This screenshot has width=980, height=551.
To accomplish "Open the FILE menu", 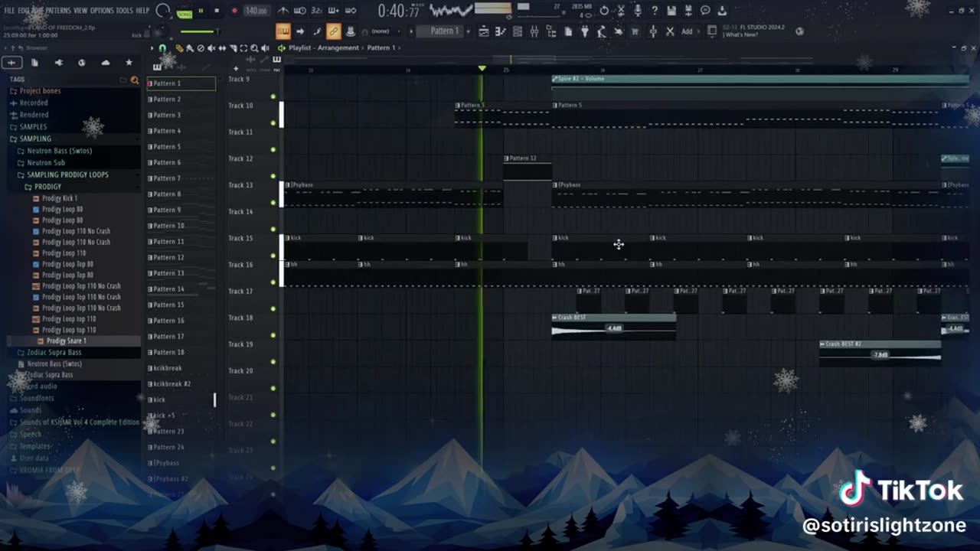I will [9, 11].
